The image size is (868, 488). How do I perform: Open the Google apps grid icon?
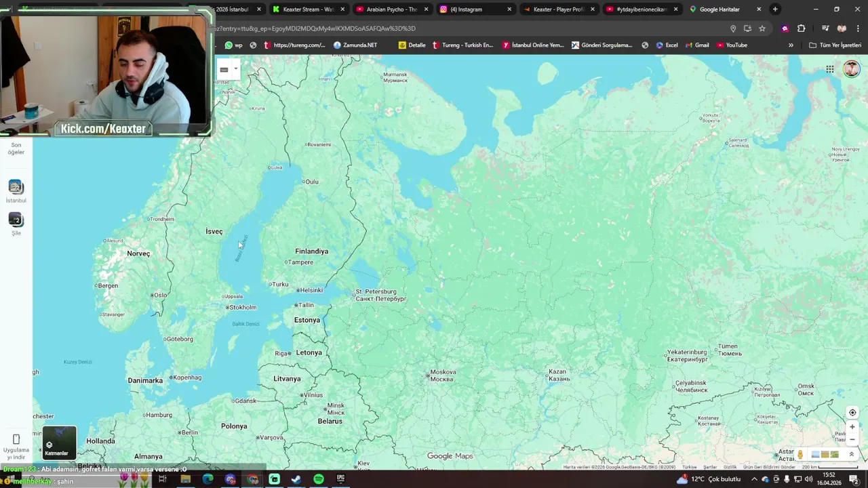coord(829,69)
